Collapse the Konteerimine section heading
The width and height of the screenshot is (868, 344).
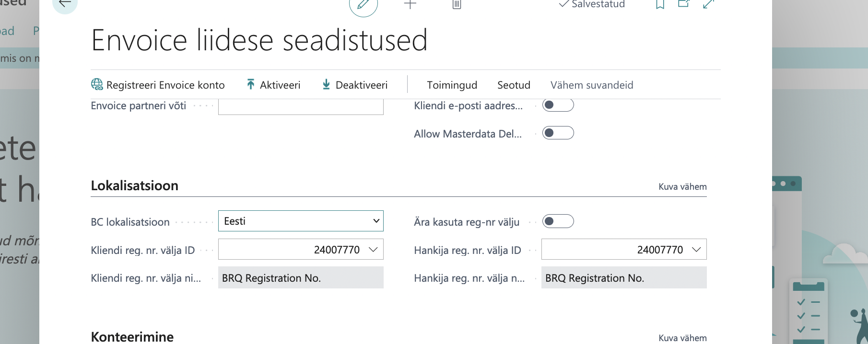coord(132,336)
